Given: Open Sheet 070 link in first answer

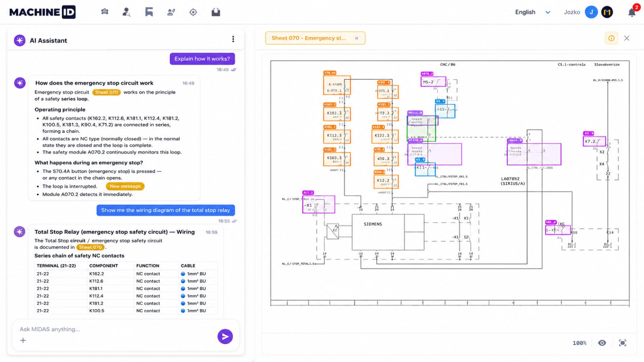Looking at the screenshot, I should 107,92.
